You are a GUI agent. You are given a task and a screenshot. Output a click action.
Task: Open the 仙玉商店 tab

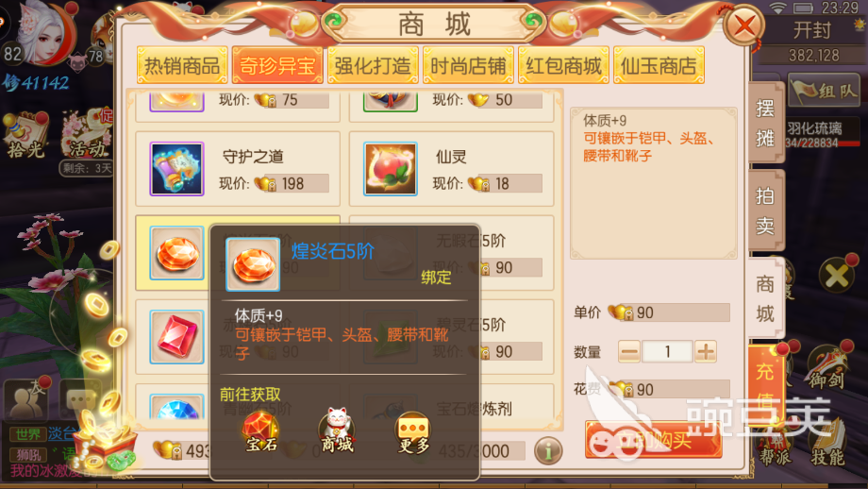[x=659, y=65]
